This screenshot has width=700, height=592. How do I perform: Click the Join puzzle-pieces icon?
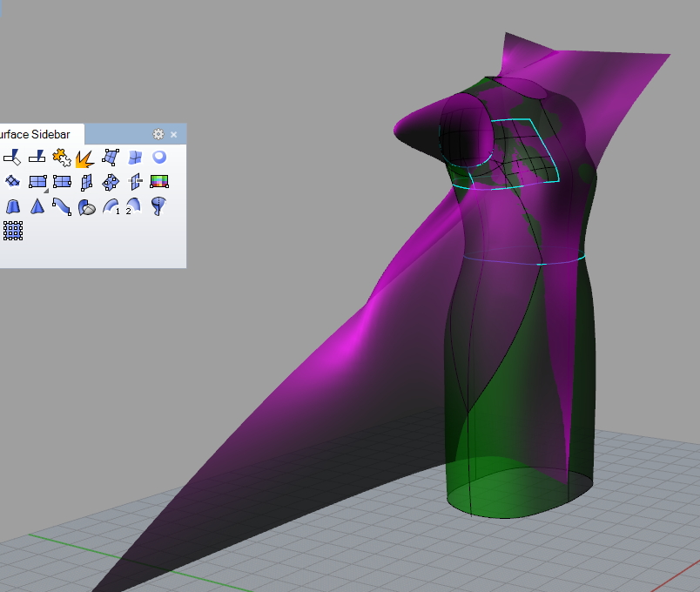pos(61,158)
